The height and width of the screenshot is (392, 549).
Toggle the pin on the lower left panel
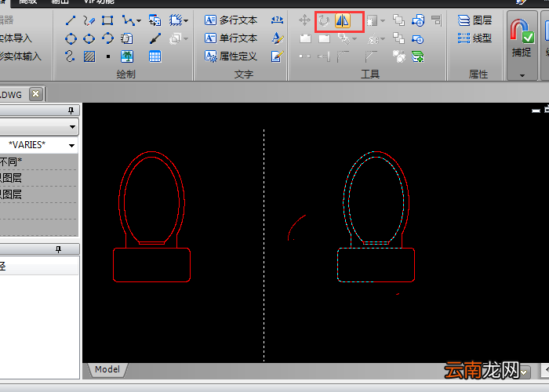coord(59,249)
